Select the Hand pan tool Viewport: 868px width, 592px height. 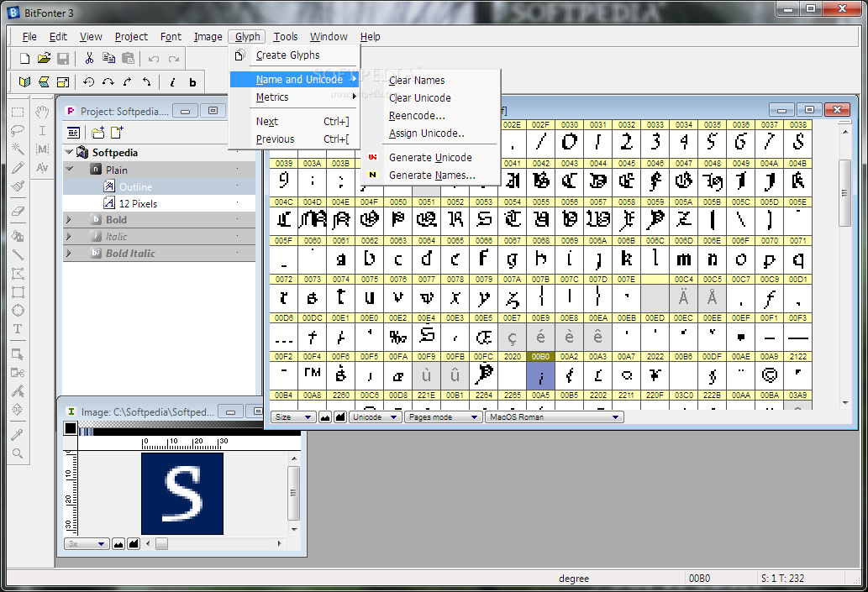pyautogui.click(x=42, y=113)
